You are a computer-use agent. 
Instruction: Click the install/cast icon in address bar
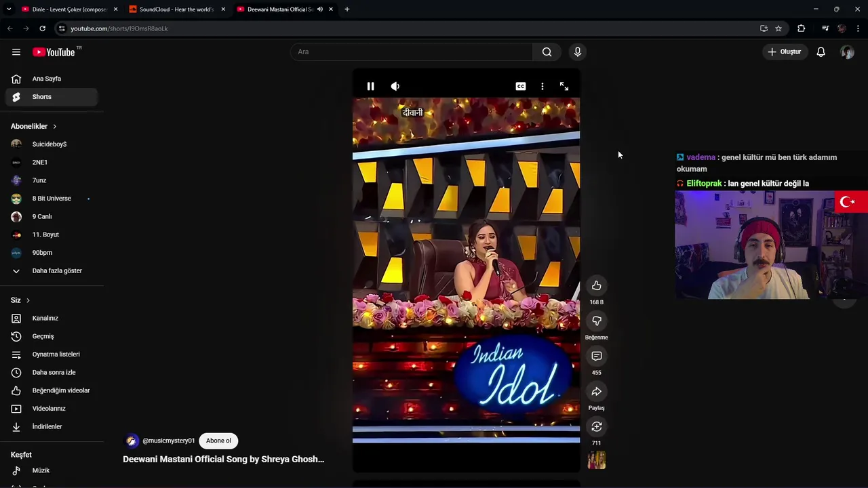[764, 28]
